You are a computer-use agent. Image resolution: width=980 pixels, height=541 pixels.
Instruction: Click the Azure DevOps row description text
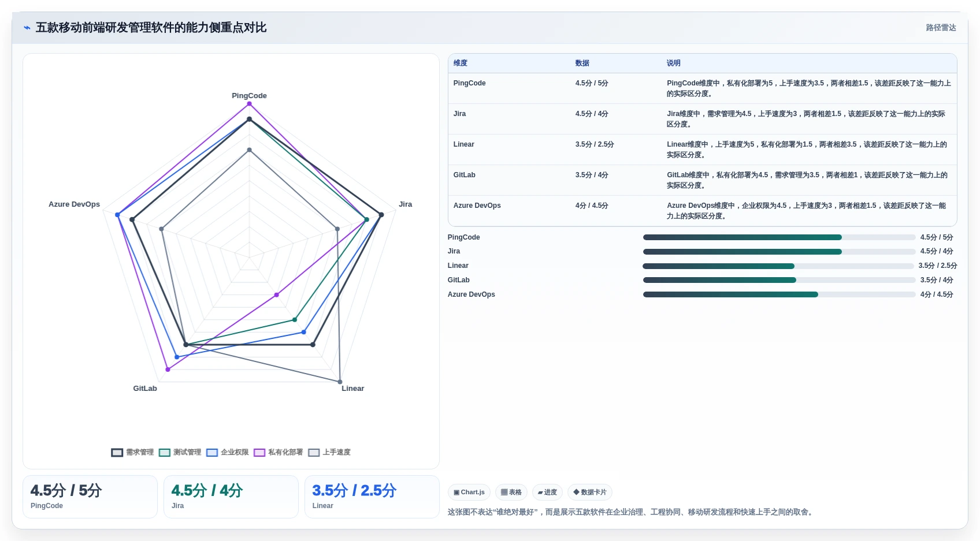(807, 211)
